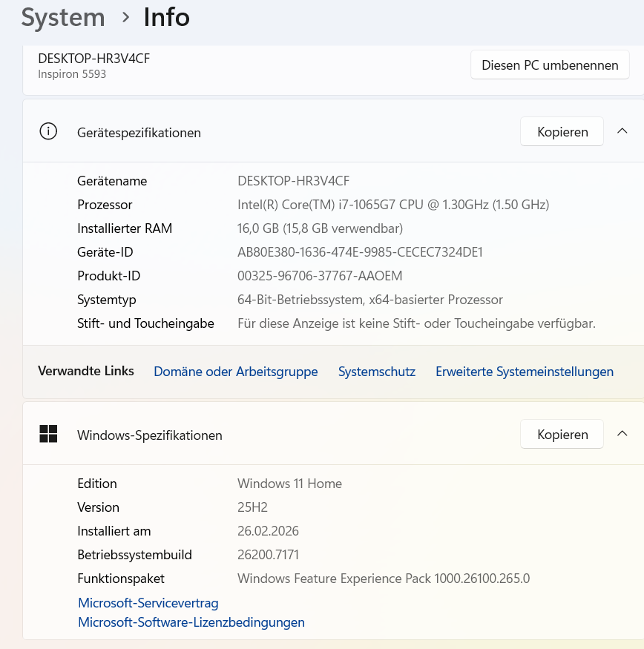Copy the Windows-Spezifikationen with Kopieren
The height and width of the screenshot is (649, 644).
[562, 434]
